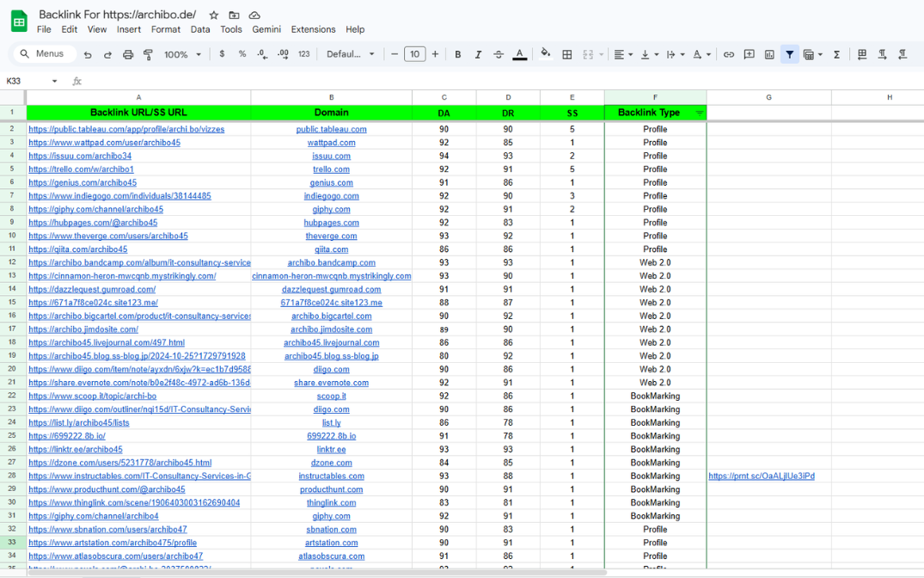Open the wattpad.com domain link

tap(331, 143)
